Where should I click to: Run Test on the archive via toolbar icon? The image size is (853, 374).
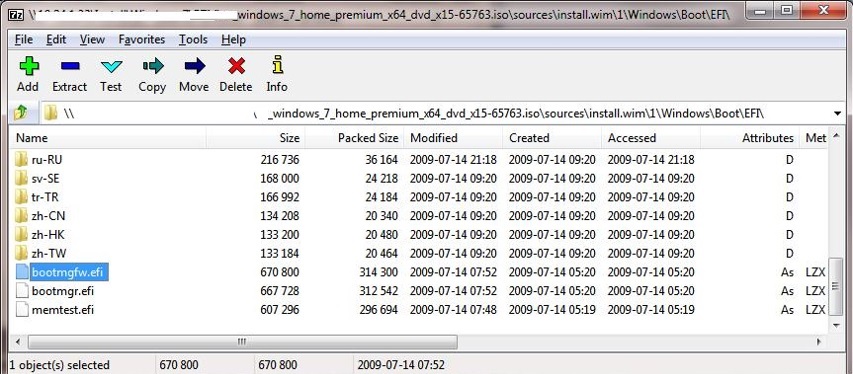[111, 66]
